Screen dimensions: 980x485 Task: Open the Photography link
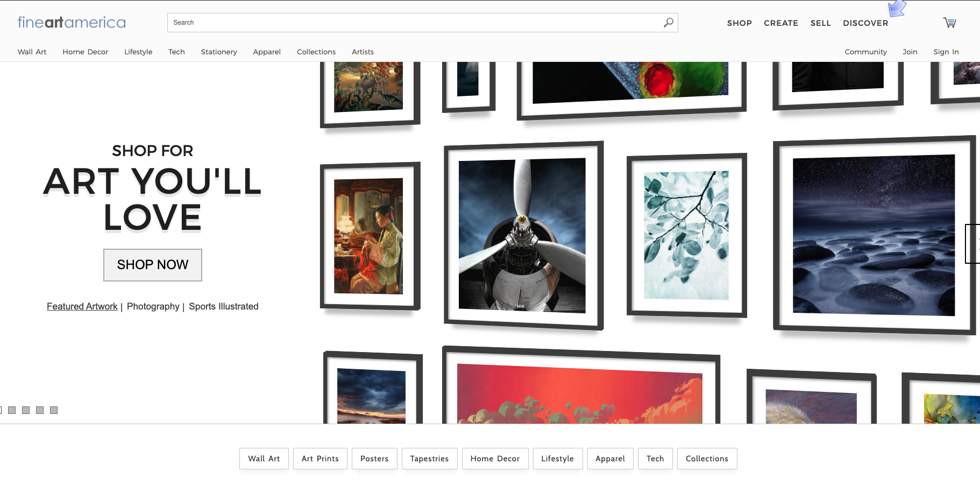[x=153, y=306]
